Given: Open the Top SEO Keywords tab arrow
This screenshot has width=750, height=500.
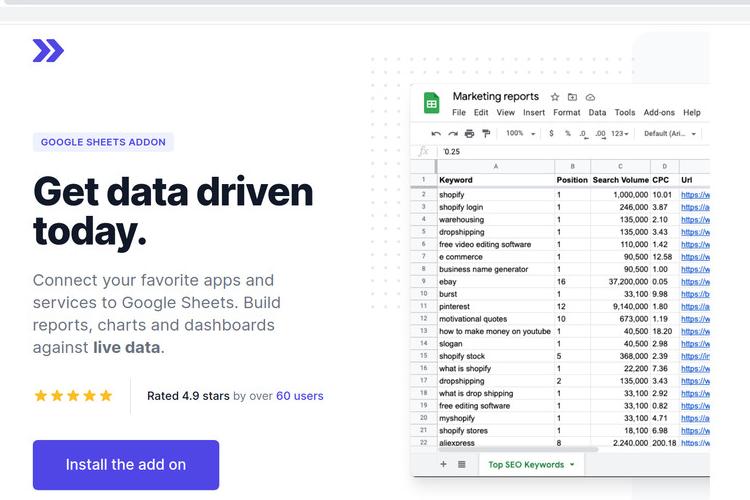Looking at the screenshot, I should [x=572, y=465].
